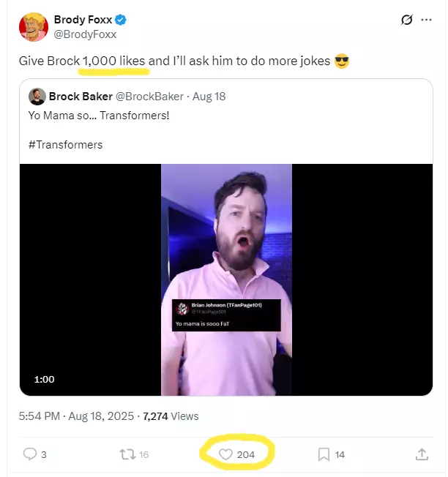Open Brody Foxx's profile avatar
The height and width of the screenshot is (477, 448).
pyautogui.click(x=33, y=27)
